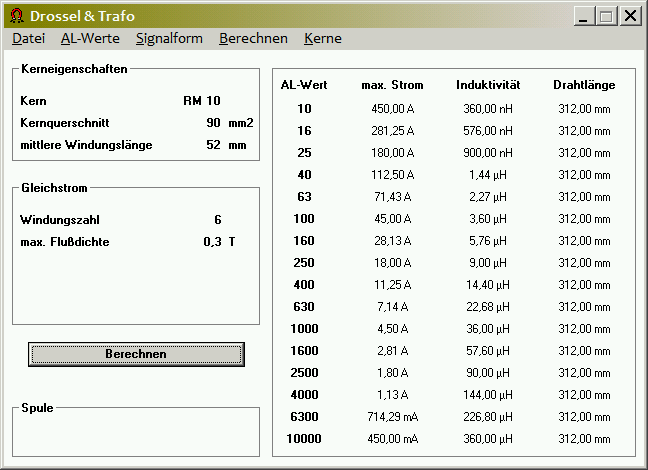Click the Induktivität value 900,00 nH
This screenshot has height=470, width=648.
pyautogui.click(x=488, y=153)
